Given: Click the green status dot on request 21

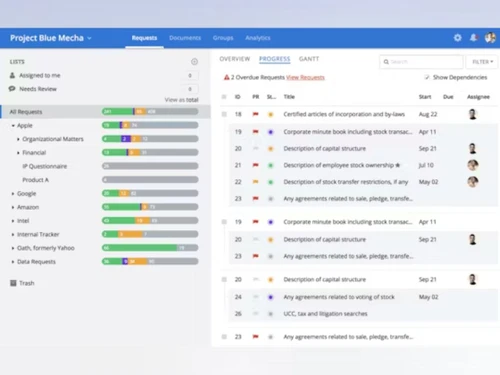Looking at the screenshot, I should (x=271, y=165).
